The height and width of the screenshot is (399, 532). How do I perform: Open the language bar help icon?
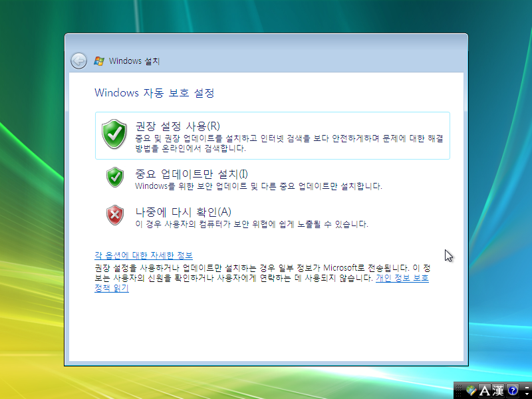513,390
